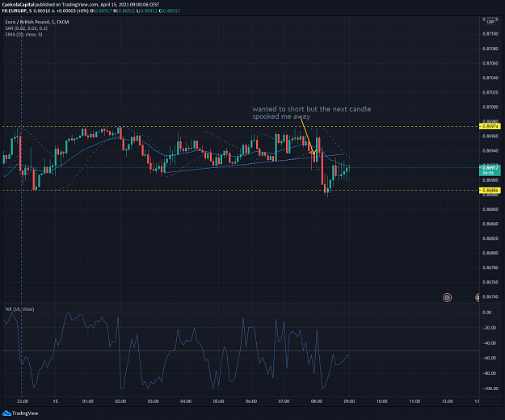
Task: Click the open value O:0.86917 in header
Action: pyautogui.click(x=101, y=11)
